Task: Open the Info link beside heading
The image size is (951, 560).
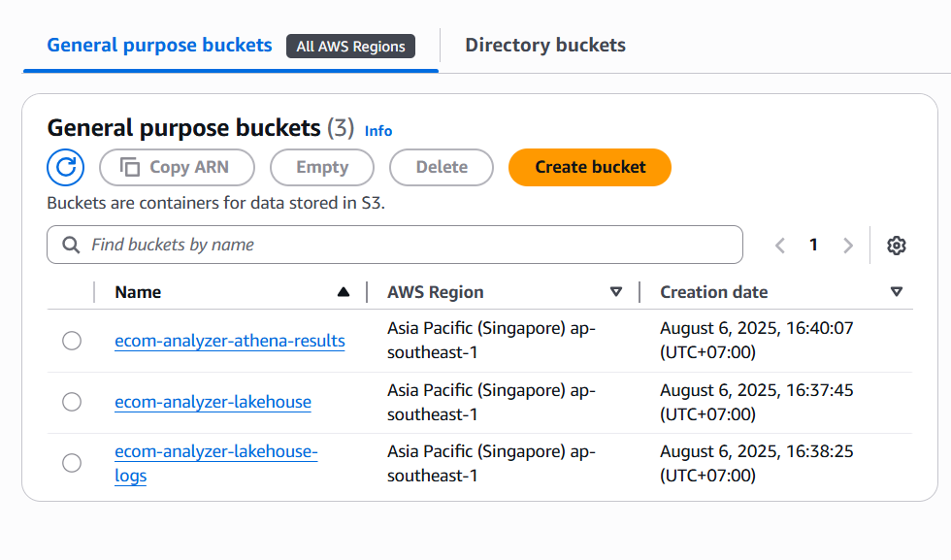Action: tap(378, 130)
